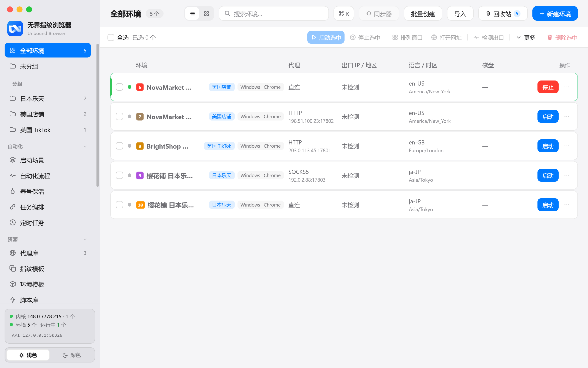The height and width of the screenshot is (368, 588).
Task: Open 自动化流程 automation flows
Action: point(48,176)
